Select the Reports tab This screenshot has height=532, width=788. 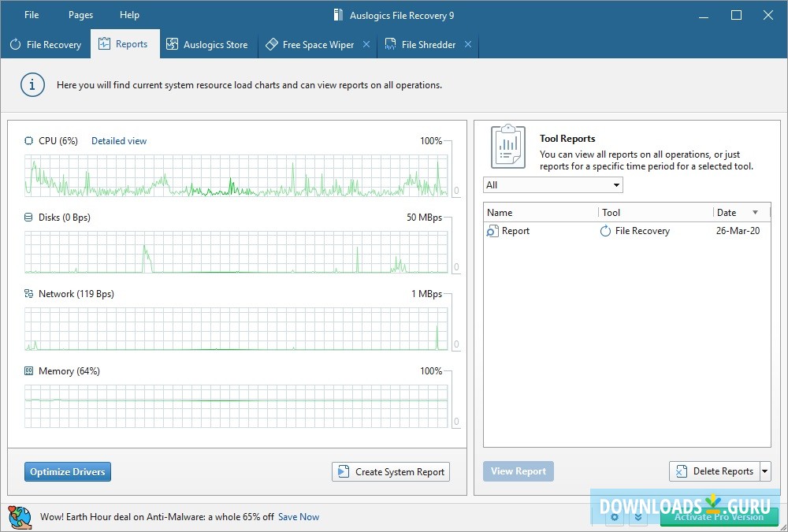pos(125,44)
